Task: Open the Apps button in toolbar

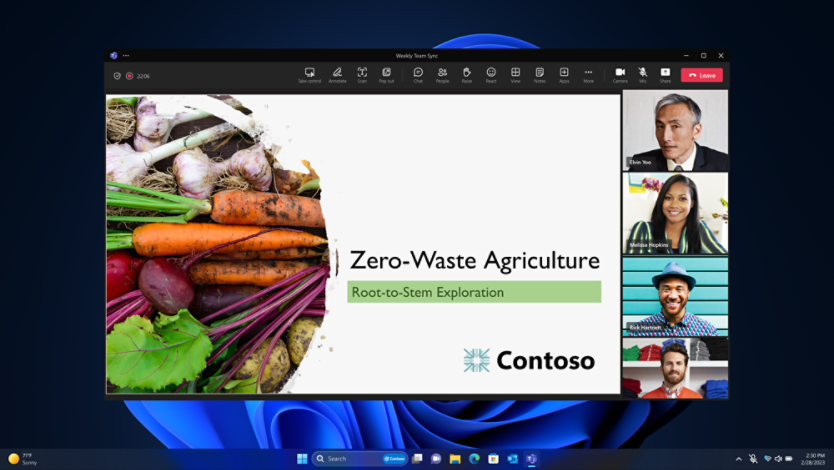Action: click(564, 73)
